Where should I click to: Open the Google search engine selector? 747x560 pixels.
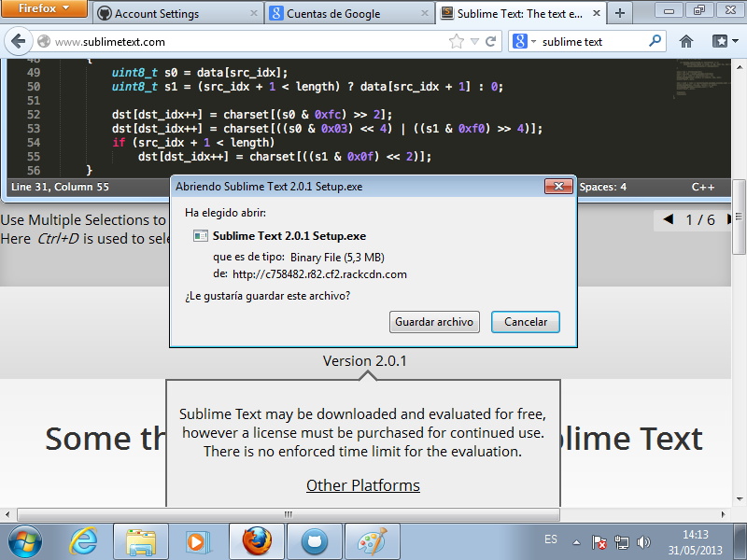tap(524, 41)
